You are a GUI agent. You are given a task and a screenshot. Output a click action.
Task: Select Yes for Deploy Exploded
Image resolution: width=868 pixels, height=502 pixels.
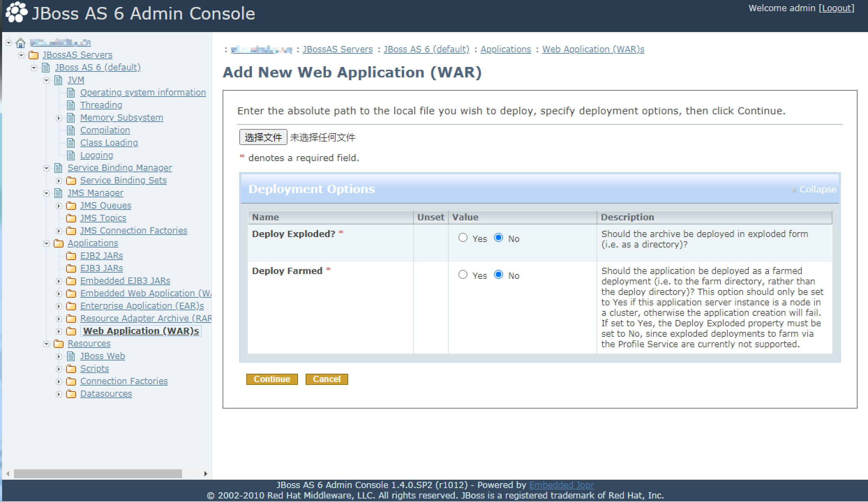pyautogui.click(x=463, y=238)
